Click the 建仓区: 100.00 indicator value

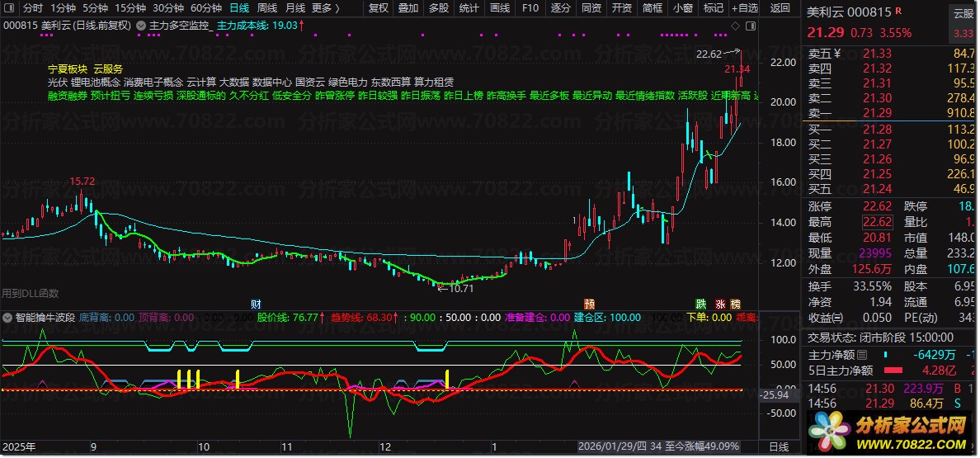(x=607, y=317)
